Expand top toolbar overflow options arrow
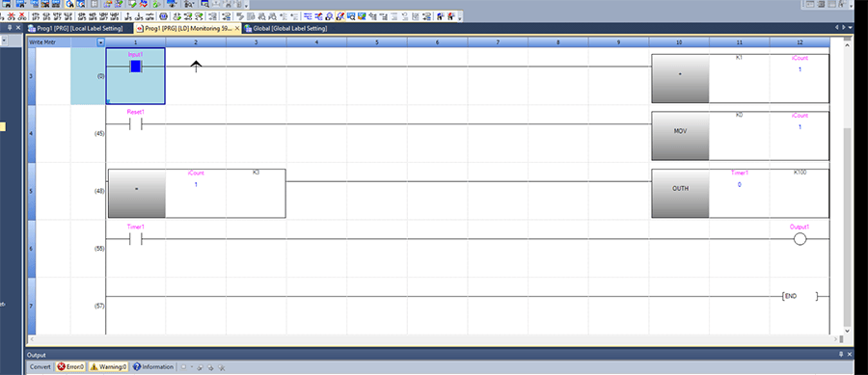The height and width of the screenshot is (375, 868). click(246, 5)
